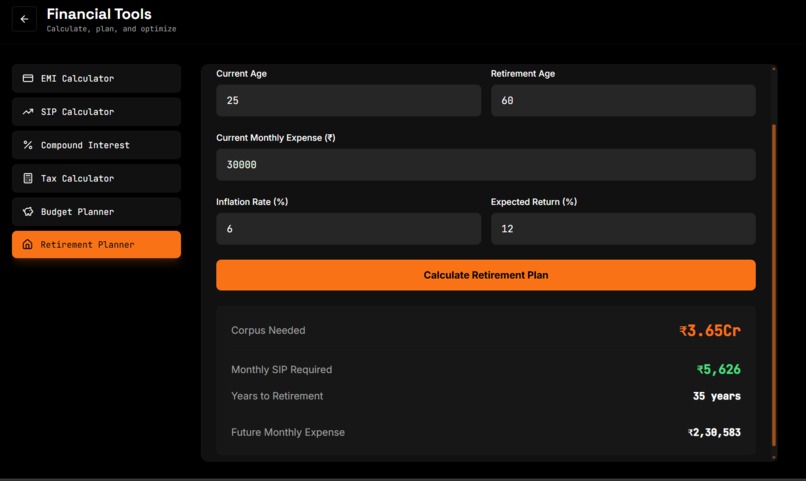Screen dimensions: 806x481
Task: Click the SIP Calculator trend icon
Action: click(28, 112)
